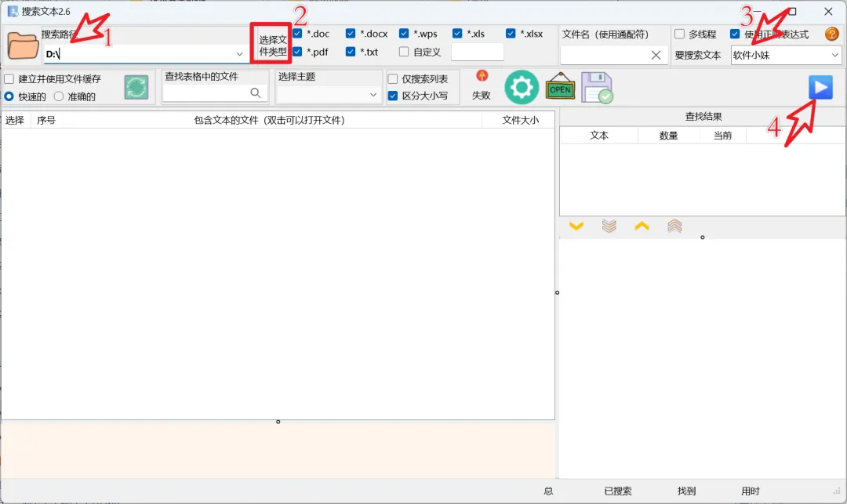
Task: Click the 文件大小 column header
Action: pos(520,121)
